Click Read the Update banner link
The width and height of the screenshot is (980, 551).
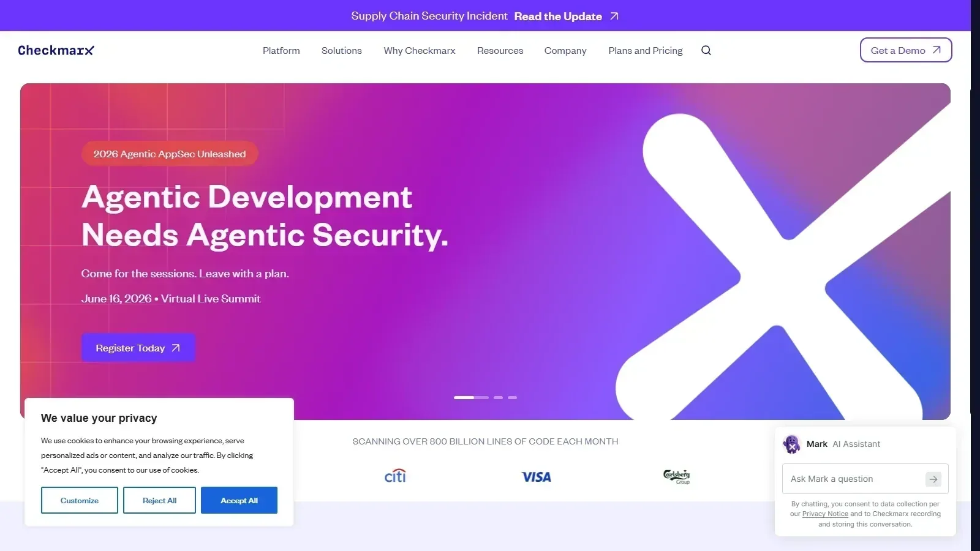(x=567, y=17)
